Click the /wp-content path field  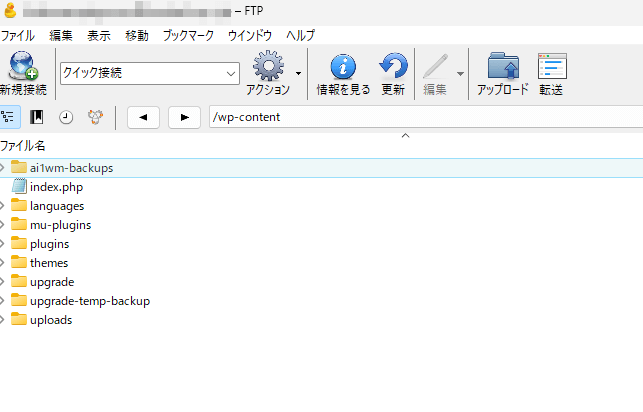tap(420, 118)
